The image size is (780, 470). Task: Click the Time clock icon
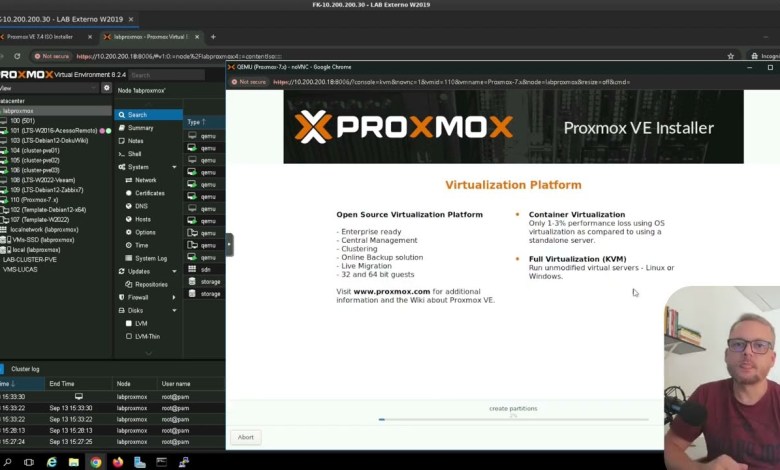pyautogui.click(x=128, y=245)
